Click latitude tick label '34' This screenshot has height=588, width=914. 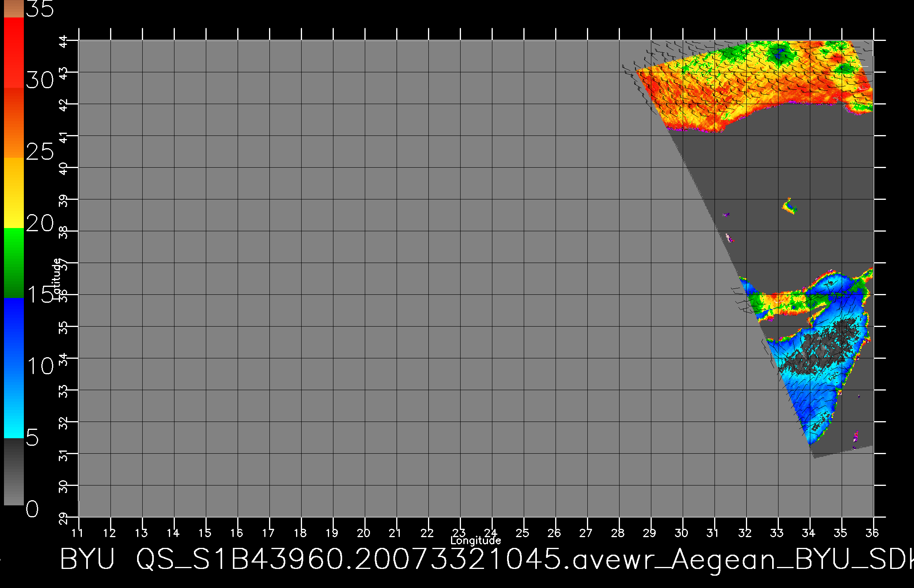pos(64,359)
